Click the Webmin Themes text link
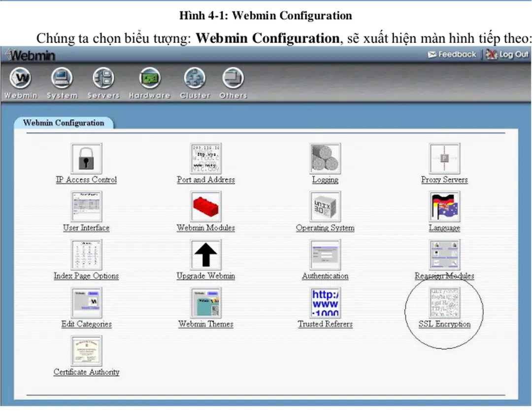 tap(206, 324)
